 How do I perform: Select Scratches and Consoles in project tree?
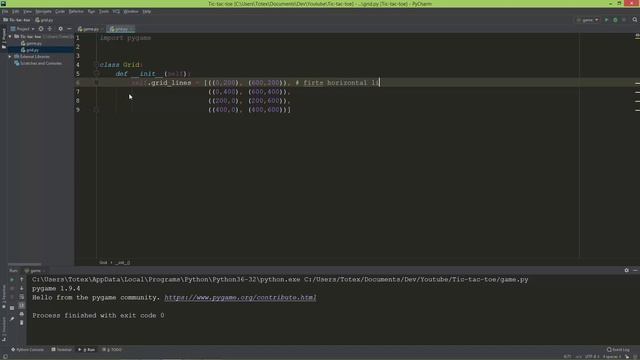tap(38, 63)
